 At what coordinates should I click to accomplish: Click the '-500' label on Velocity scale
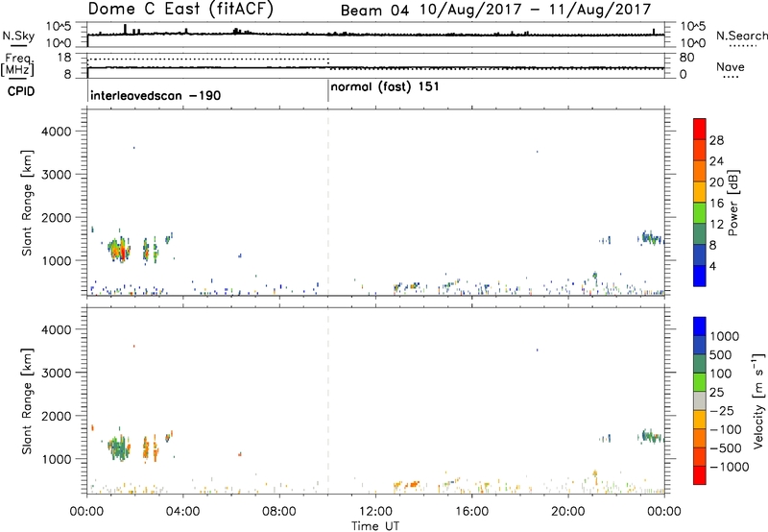726,447
